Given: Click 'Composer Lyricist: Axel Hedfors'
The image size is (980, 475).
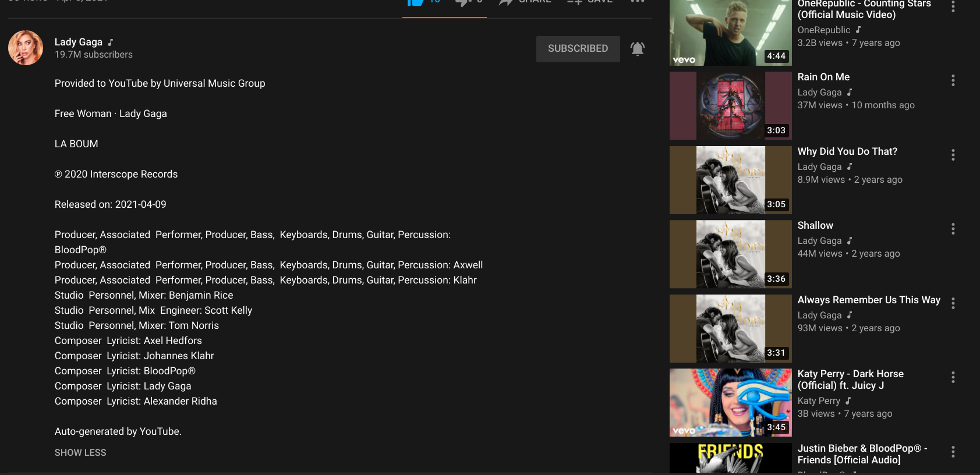Looking at the screenshot, I should [x=128, y=341].
